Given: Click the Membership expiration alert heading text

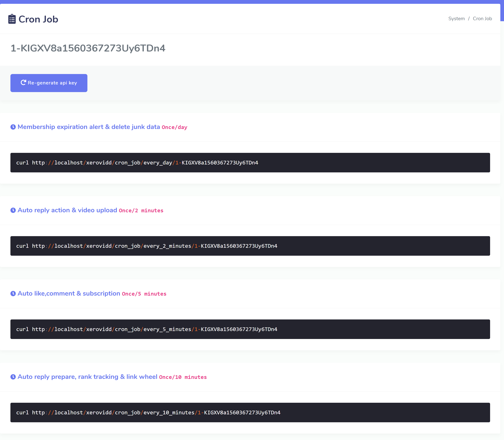Looking at the screenshot, I should point(89,127).
